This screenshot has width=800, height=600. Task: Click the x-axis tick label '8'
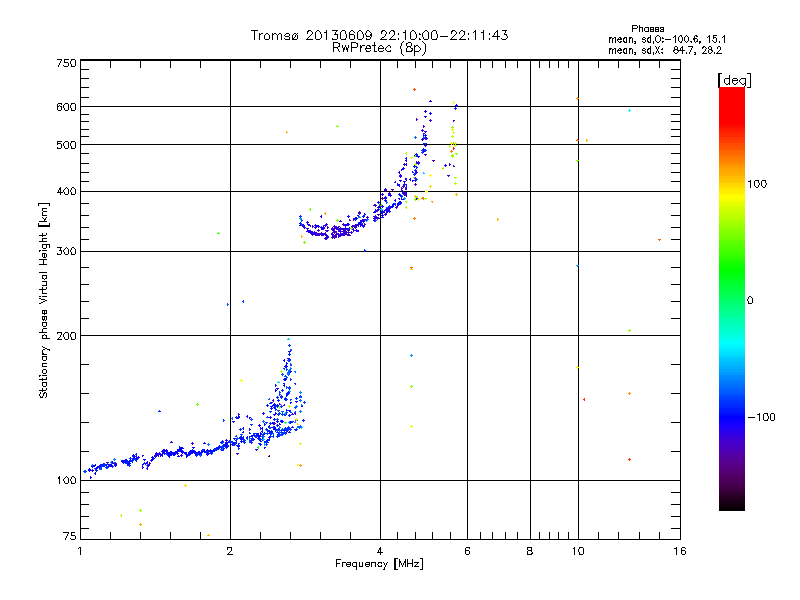click(x=530, y=551)
